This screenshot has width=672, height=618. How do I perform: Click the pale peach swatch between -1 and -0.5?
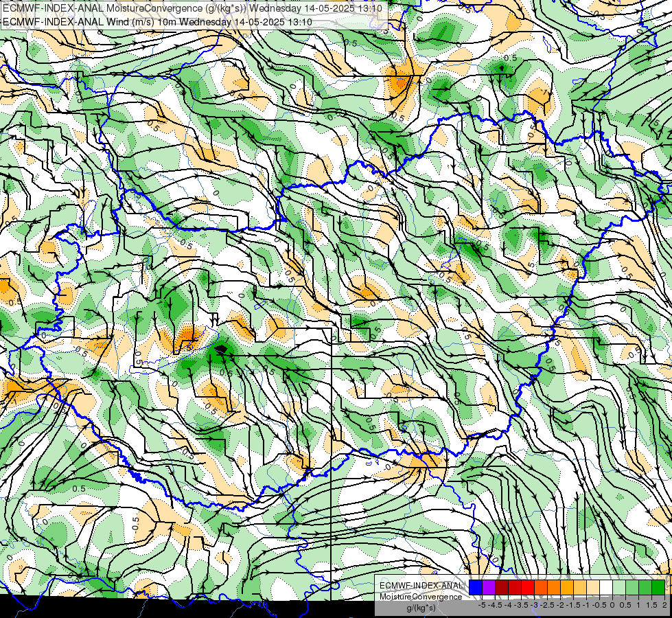[x=593, y=587]
